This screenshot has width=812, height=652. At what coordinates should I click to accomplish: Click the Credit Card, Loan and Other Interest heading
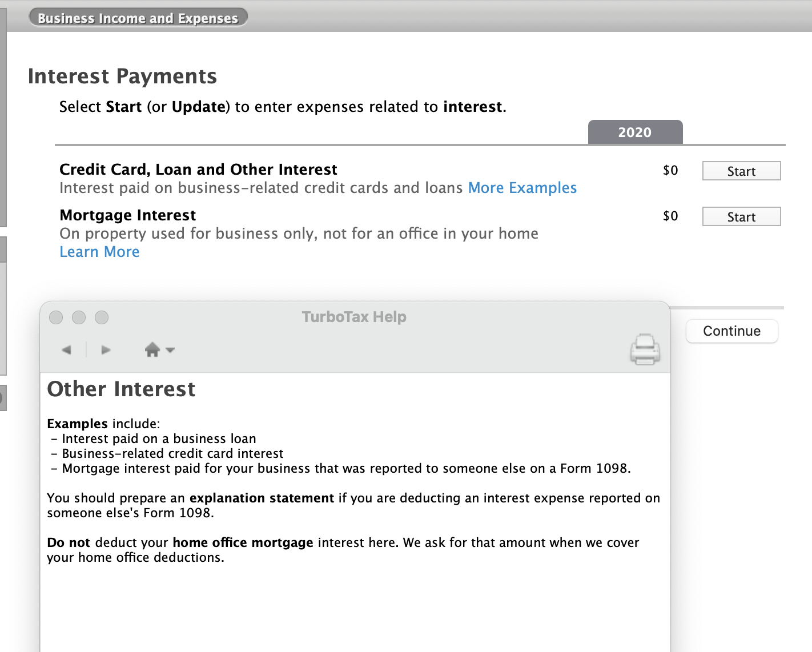(x=198, y=170)
